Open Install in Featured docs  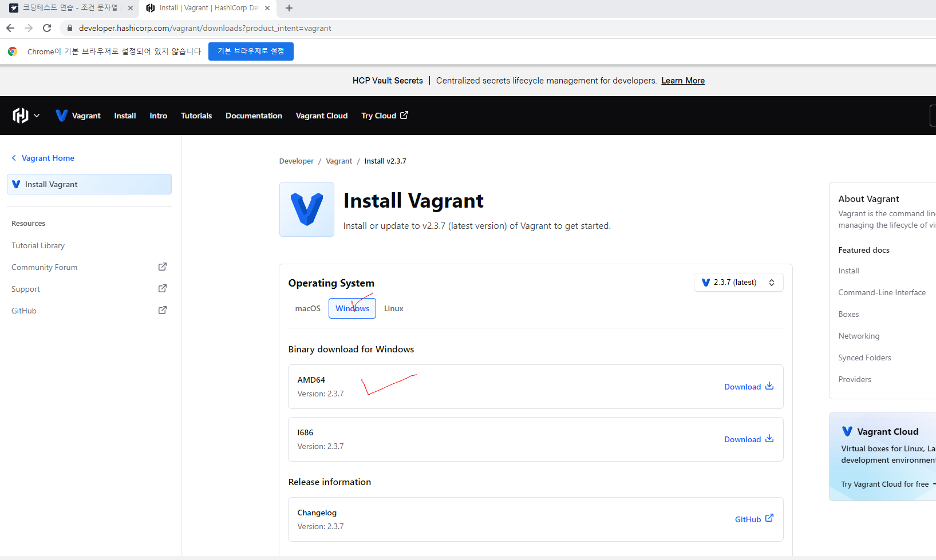pos(848,271)
